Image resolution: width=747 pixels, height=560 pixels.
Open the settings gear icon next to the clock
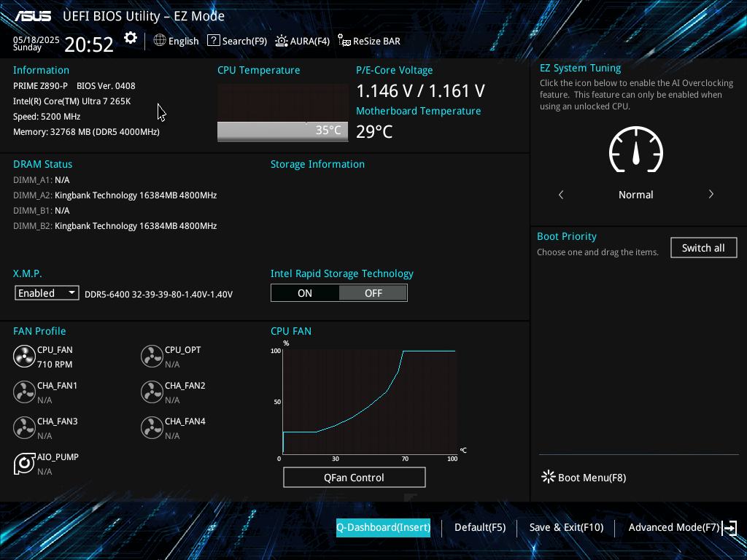tap(131, 38)
